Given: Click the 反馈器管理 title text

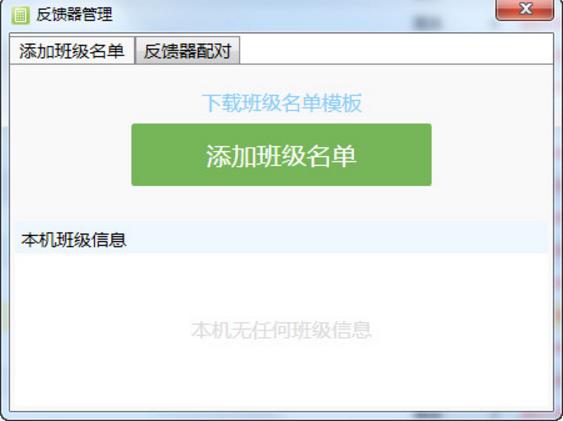Looking at the screenshot, I should [74, 15].
